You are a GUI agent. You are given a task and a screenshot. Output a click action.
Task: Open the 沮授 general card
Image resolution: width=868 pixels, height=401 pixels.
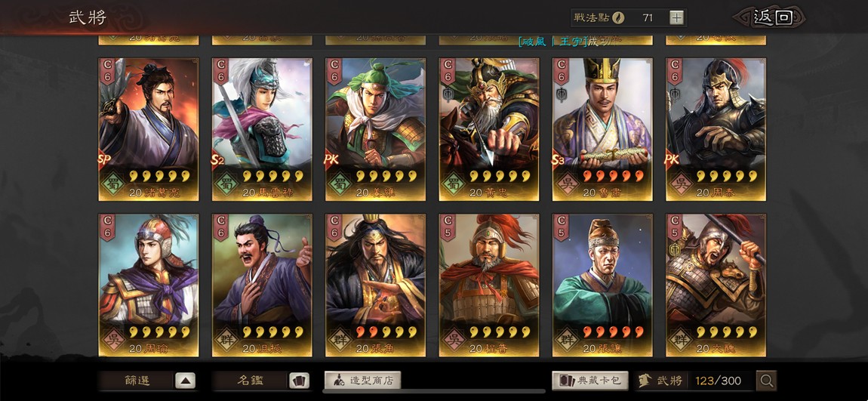(x=262, y=285)
